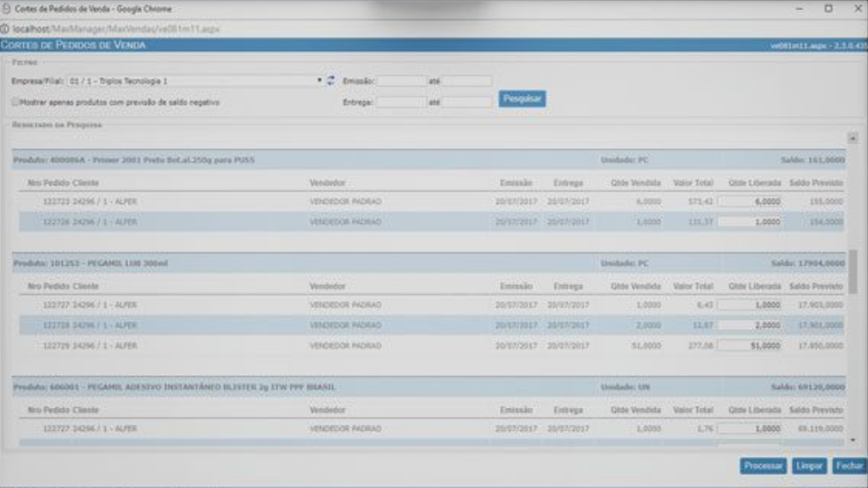Viewport: 868px width, 488px height.
Task: Click the scroll down arrow of results
Action: pos(852,439)
